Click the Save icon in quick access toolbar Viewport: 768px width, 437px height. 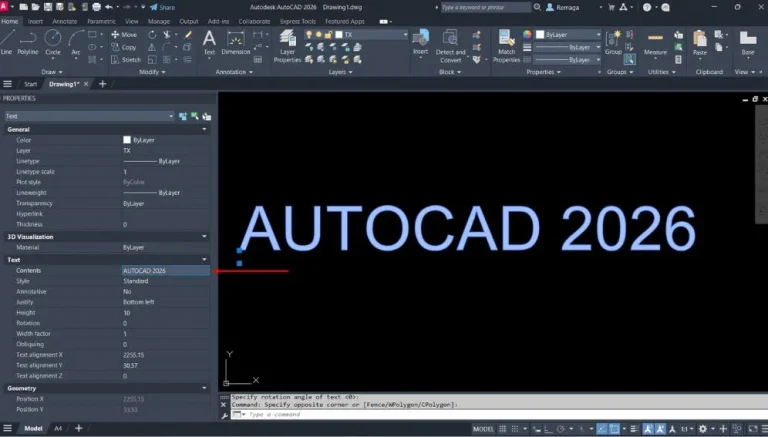48,7
